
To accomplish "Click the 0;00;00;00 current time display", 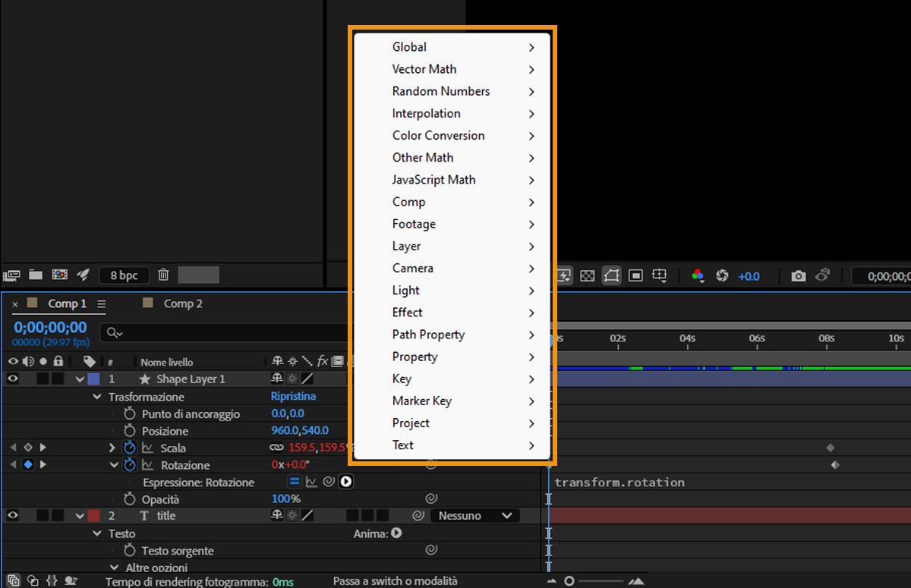I will click(x=49, y=327).
